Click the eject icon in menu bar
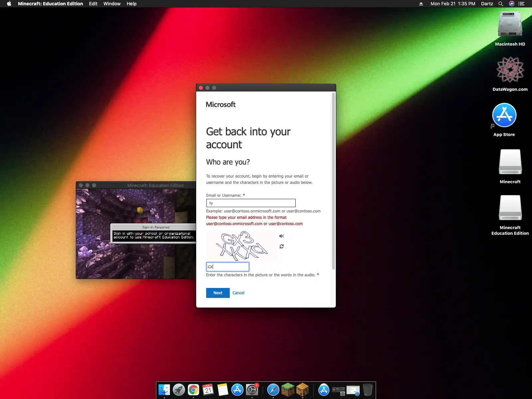 point(421,4)
